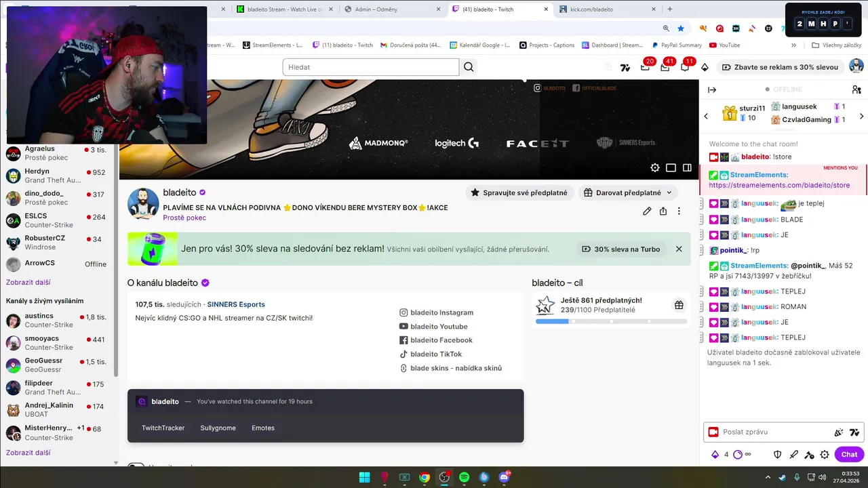The image size is (868, 488).
Task: Show more bookmarks with the double chevron
Action: (x=793, y=45)
